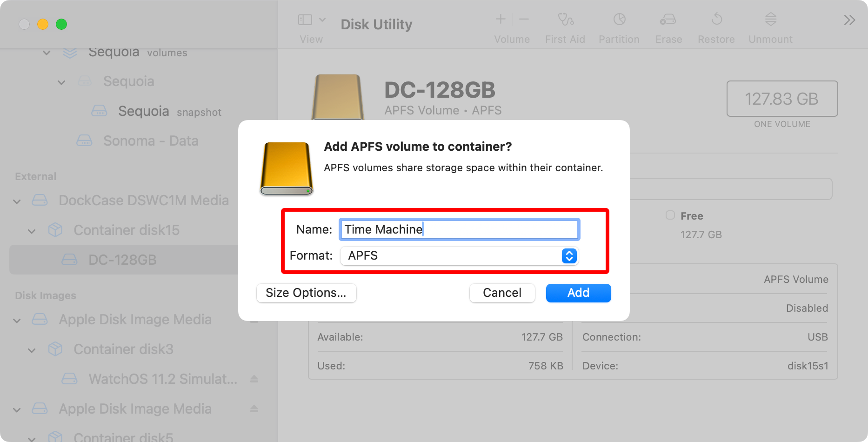Click the '758 KB' used value

(545, 366)
